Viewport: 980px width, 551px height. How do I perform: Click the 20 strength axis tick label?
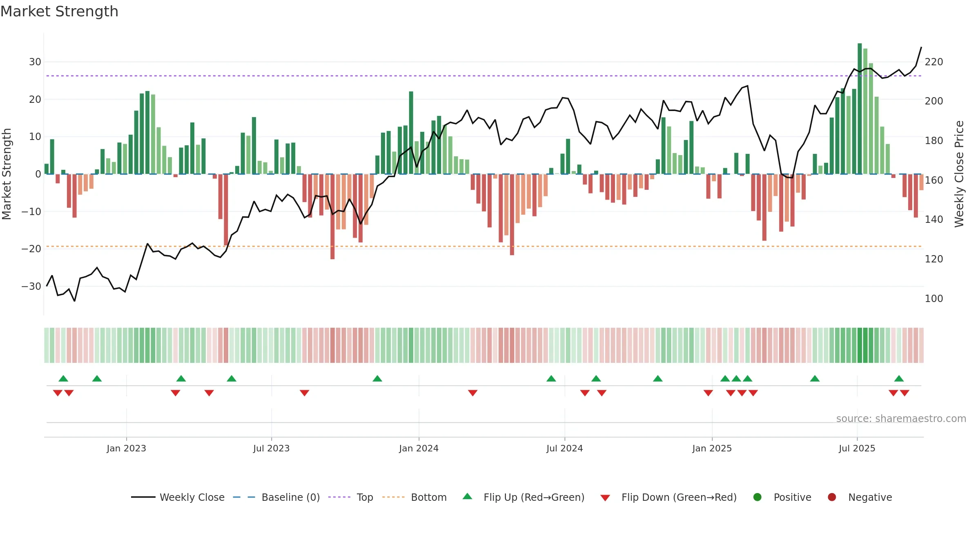click(35, 100)
